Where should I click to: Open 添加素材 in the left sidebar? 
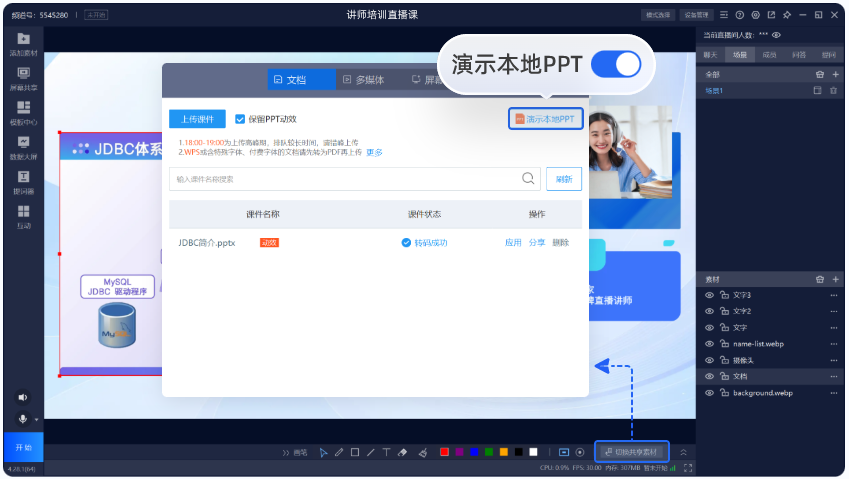point(23,43)
